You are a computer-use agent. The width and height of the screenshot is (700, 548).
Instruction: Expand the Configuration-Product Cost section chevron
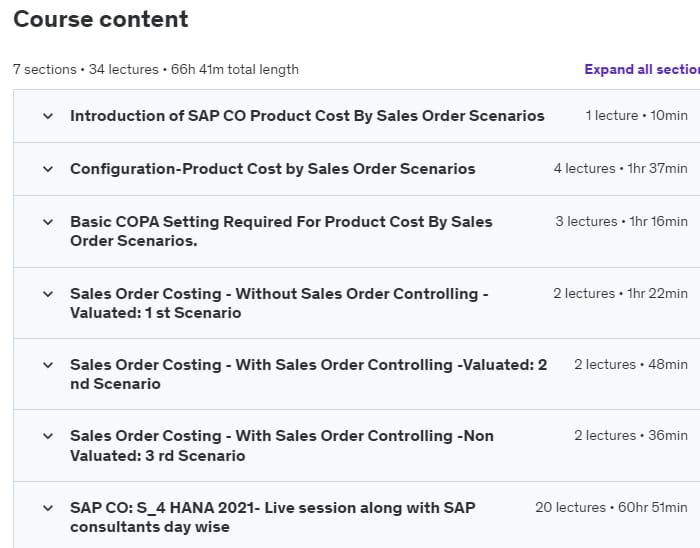(48, 170)
